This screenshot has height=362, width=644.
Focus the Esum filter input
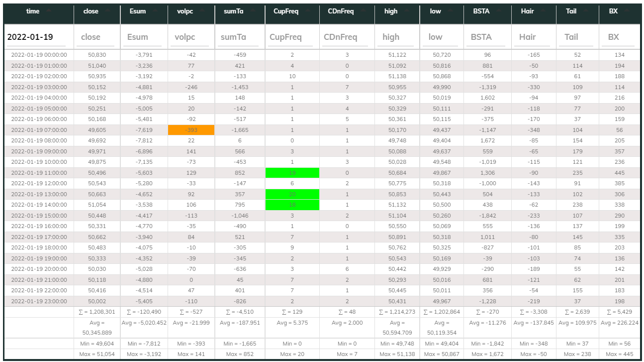tap(144, 37)
